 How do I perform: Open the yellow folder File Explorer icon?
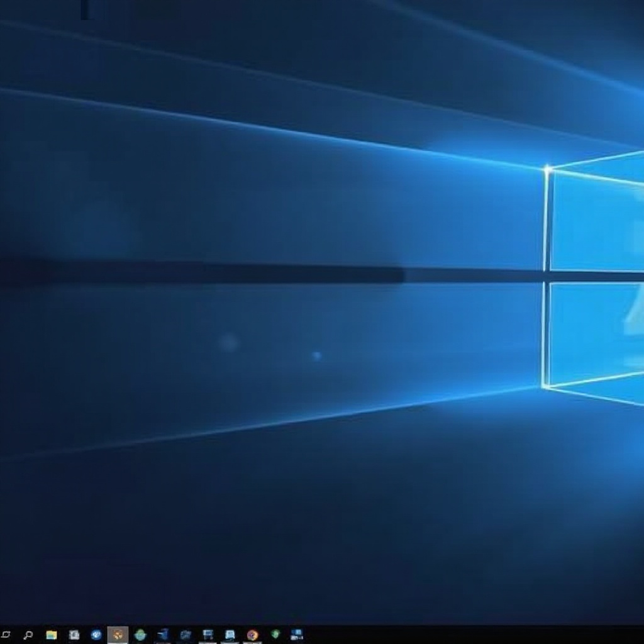(52, 635)
